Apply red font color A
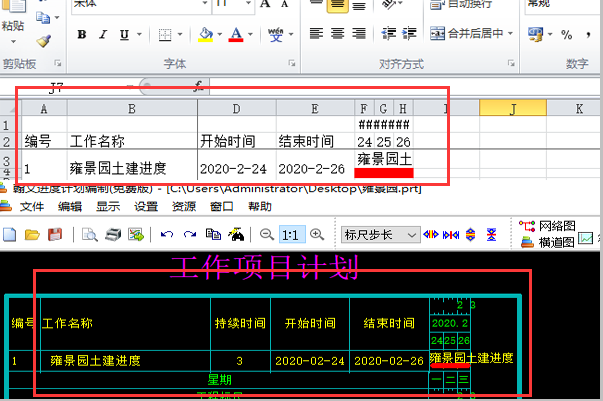Screen dimensions: 603x401 tap(236, 35)
